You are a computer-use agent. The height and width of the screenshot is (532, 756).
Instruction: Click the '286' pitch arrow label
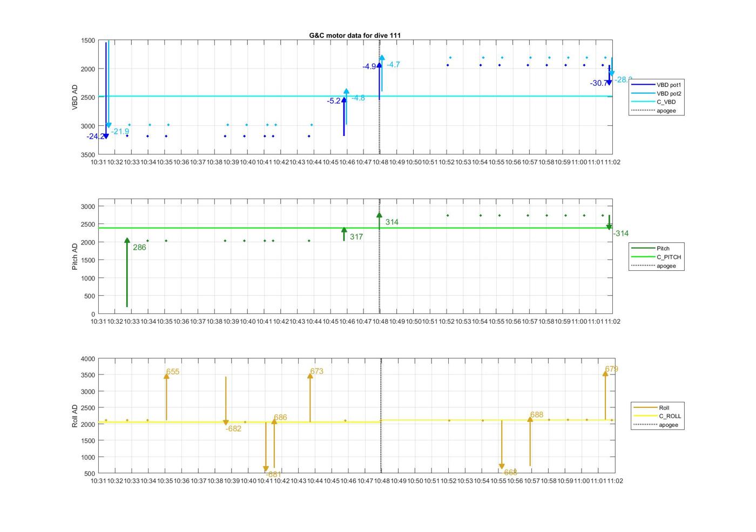[139, 248]
